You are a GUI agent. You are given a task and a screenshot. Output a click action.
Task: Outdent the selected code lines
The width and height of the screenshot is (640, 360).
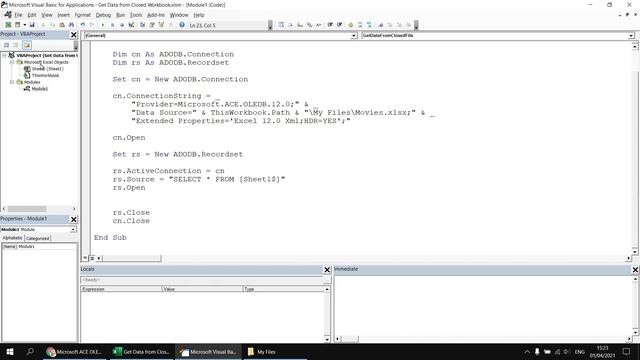coord(340,25)
